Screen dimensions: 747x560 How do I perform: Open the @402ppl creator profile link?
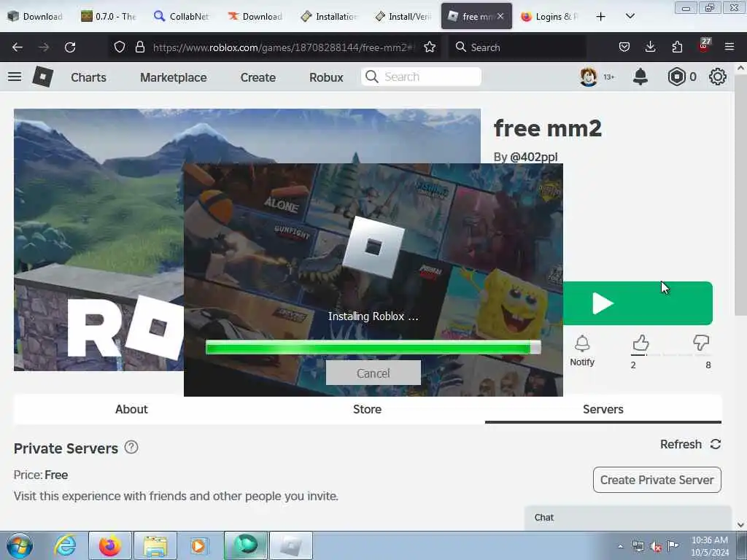tap(533, 157)
